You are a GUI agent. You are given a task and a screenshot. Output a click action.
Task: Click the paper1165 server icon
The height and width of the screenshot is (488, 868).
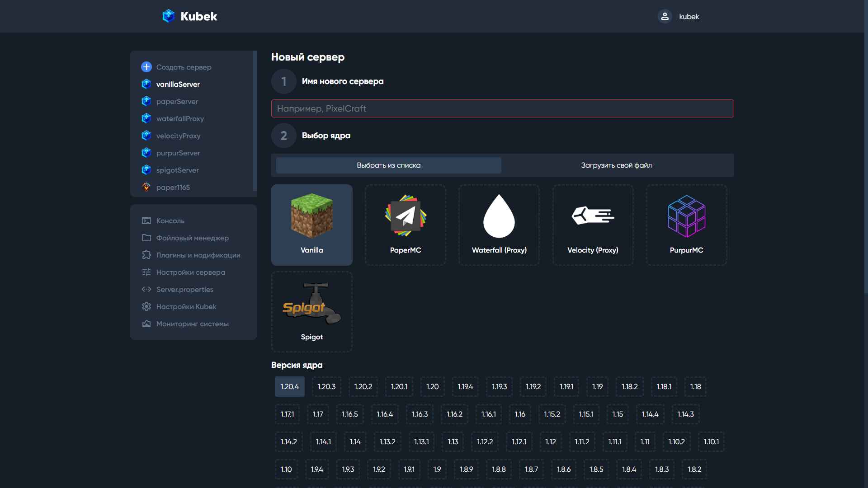[146, 187]
